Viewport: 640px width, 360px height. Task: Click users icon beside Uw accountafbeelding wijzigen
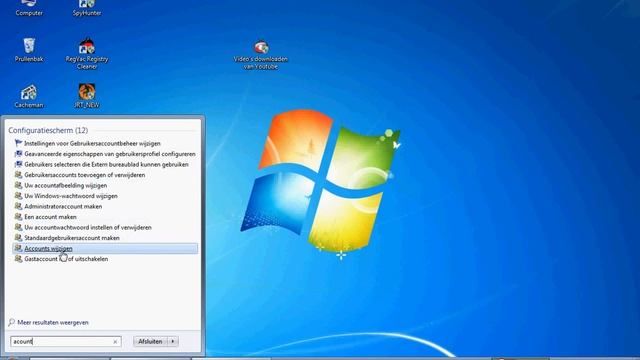pos(18,185)
